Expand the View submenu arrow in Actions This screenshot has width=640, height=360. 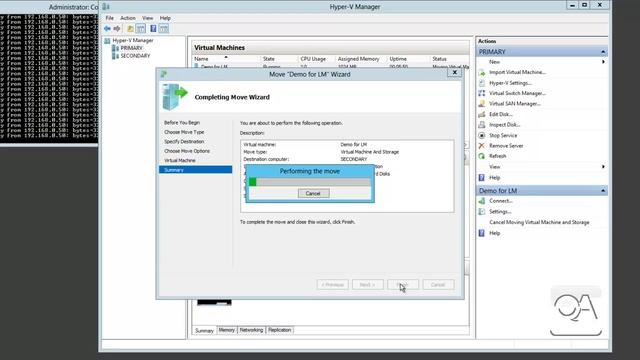[x=603, y=167]
